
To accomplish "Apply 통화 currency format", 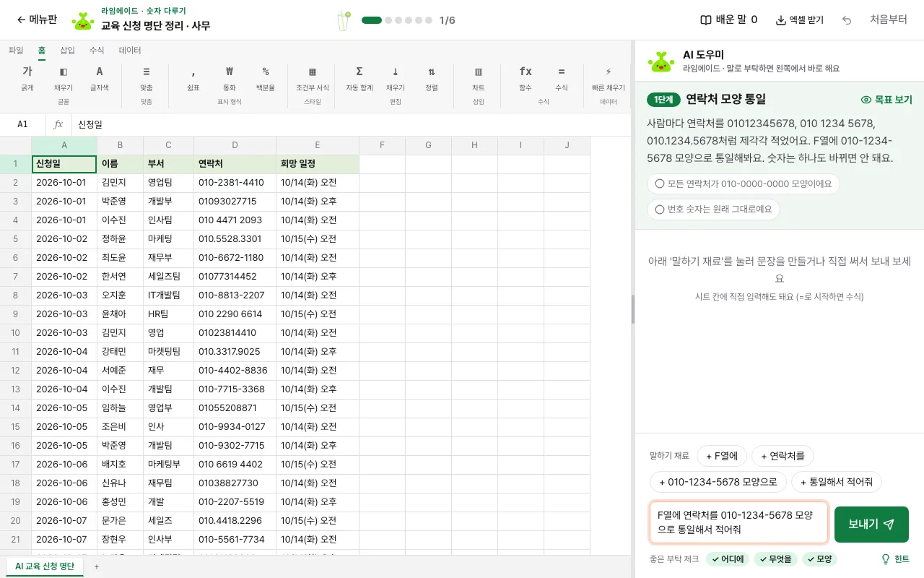I will pos(230,78).
